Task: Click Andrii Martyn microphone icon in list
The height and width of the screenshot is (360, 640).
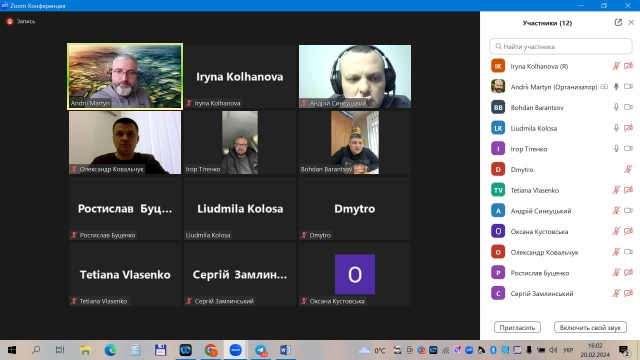Action: pyautogui.click(x=616, y=87)
